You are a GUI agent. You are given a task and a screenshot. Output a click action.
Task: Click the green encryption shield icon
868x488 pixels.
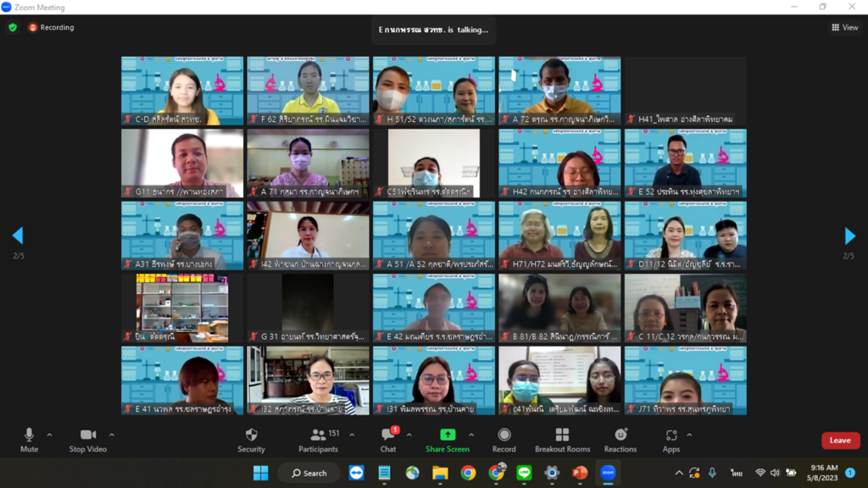13,27
